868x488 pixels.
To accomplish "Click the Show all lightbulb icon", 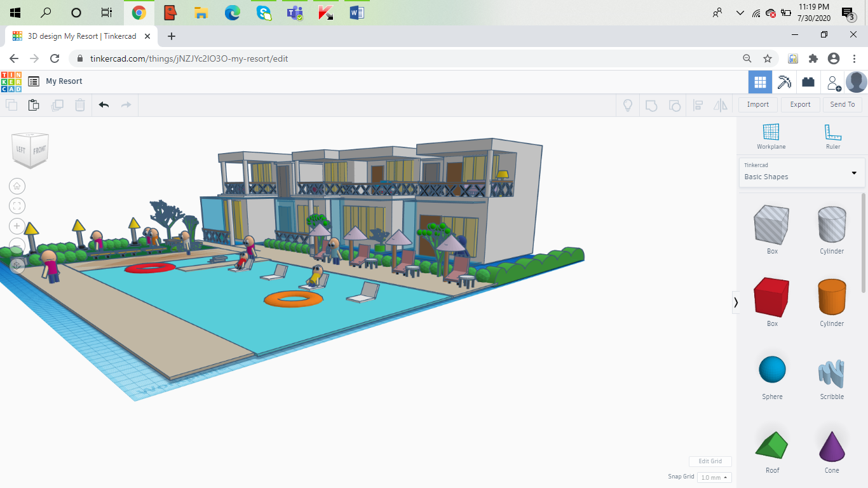I will (628, 105).
